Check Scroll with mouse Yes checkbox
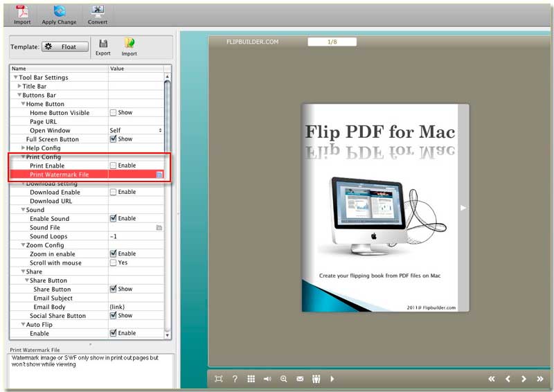Viewport: 554px width, 392px height. tap(113, 262)
